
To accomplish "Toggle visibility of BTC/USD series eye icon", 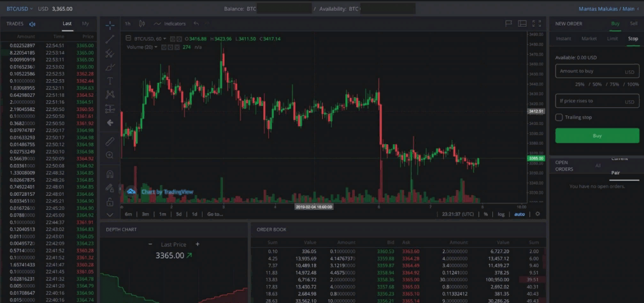I will point(173,39).
